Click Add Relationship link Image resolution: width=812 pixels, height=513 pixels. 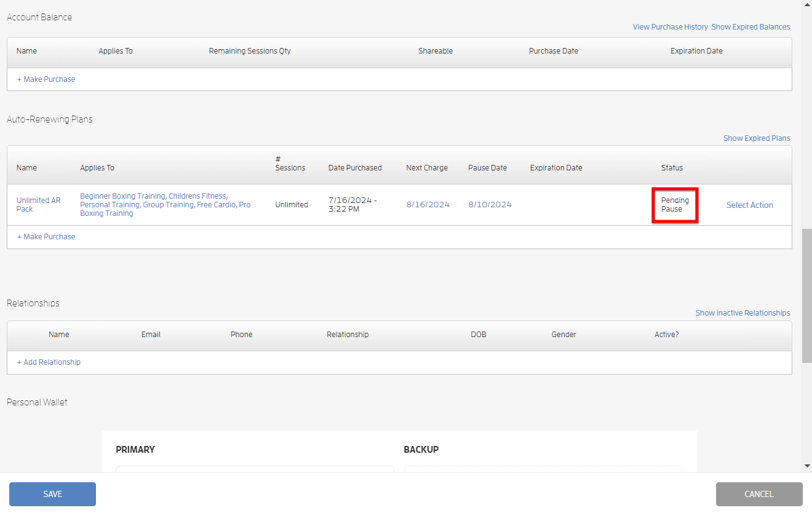click(x=49, y=362)
